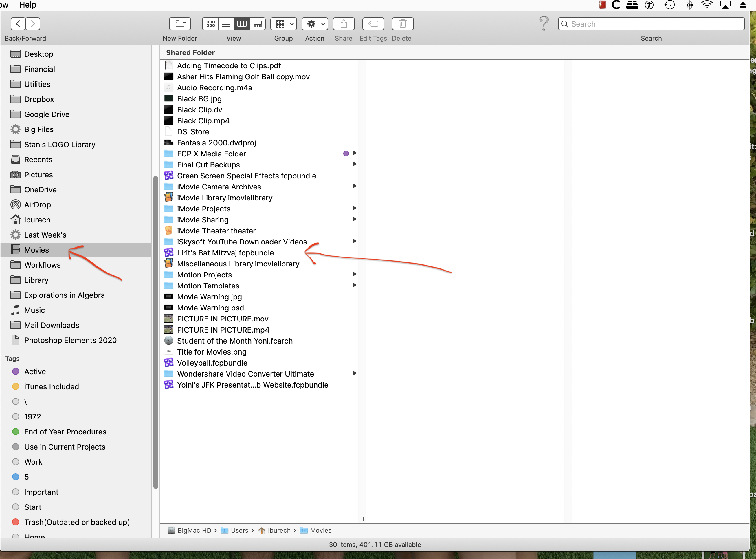756x559 pixels.
Task: Switch to gallery view
Action: pyautogui.click(x=257, y=24)
